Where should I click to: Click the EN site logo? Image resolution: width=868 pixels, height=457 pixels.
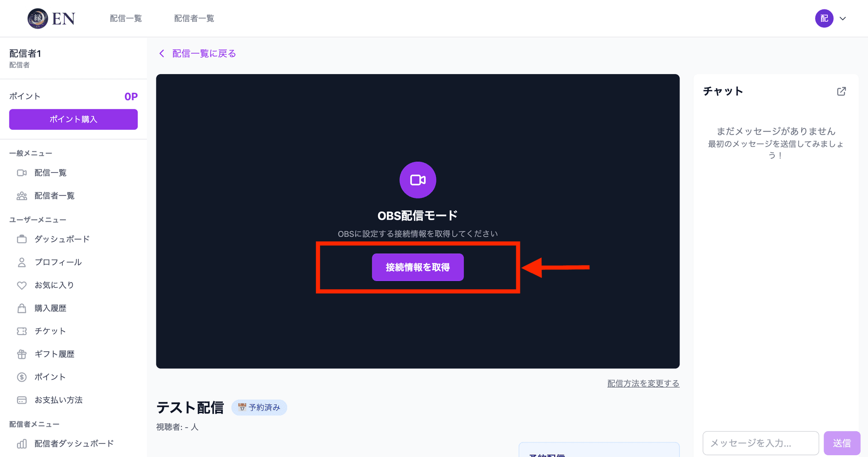click(x=51, y=19)
